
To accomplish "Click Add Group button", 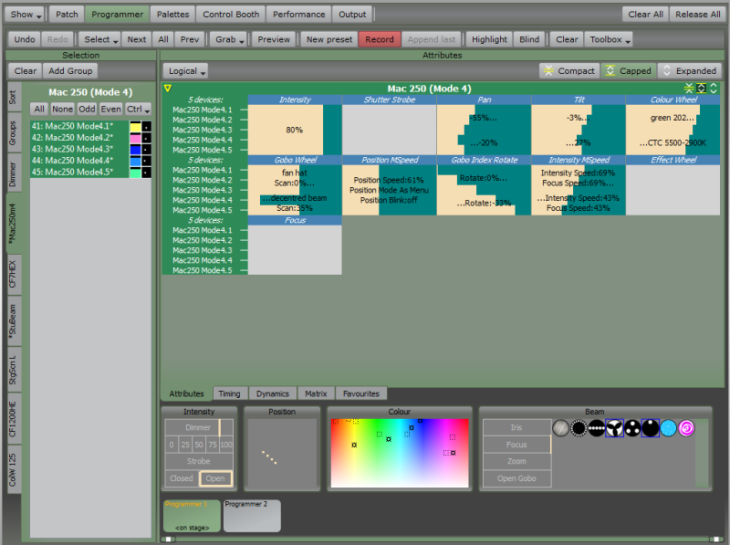I will click(x=70, y=71).
